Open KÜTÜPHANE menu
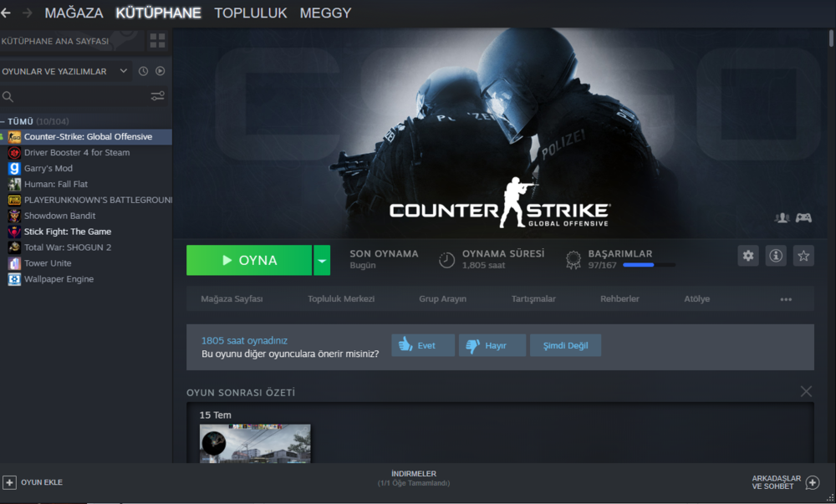 (158, 13)
